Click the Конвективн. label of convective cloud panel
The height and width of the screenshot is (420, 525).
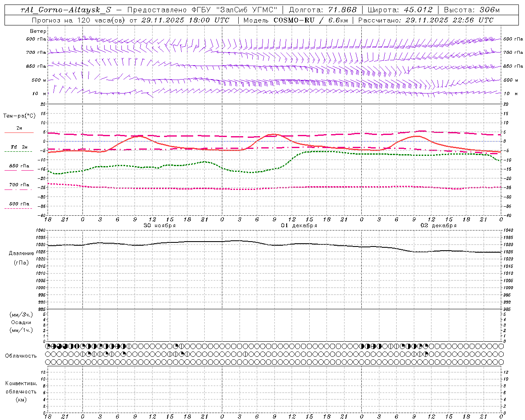point(21,383)
